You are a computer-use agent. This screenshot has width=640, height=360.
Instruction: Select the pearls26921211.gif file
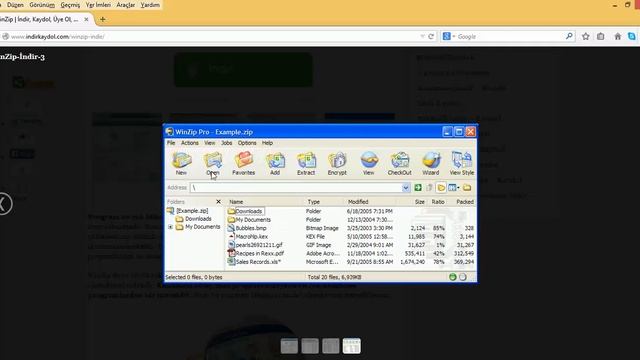click(x=351, y=245)
